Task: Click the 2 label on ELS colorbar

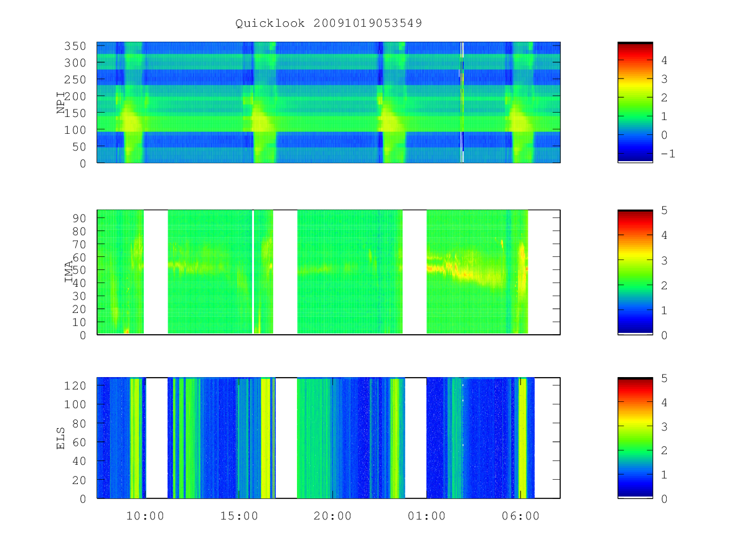Action: [664, 450]
